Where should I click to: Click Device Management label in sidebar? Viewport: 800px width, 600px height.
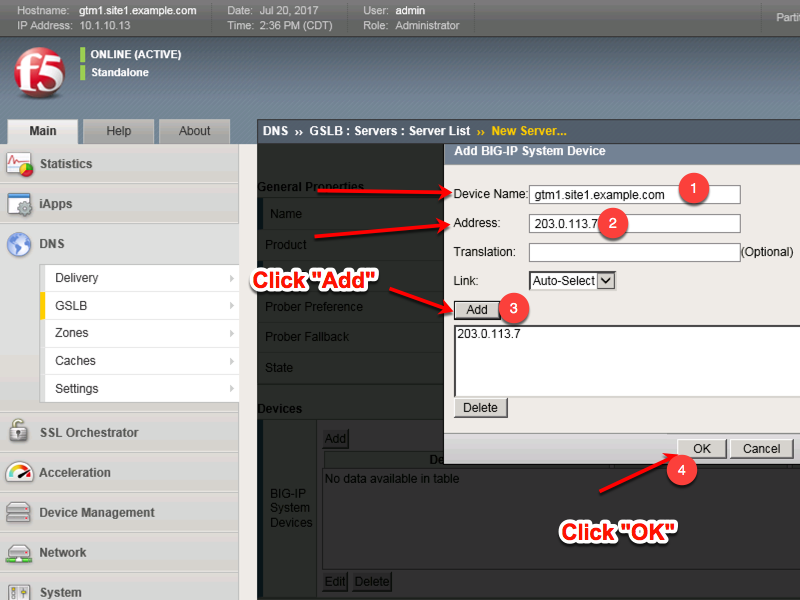click(97, 512)
